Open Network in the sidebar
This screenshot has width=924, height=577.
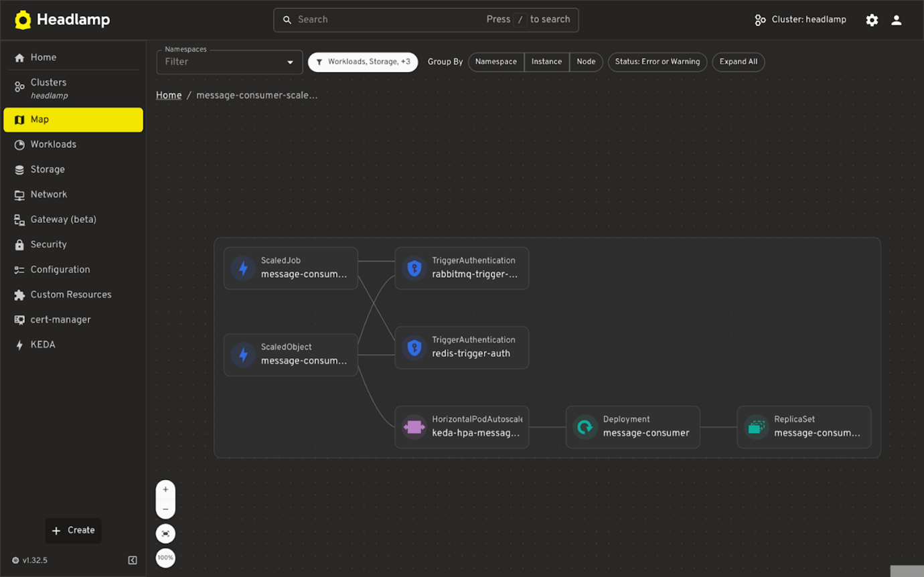(x=74, y=195)
